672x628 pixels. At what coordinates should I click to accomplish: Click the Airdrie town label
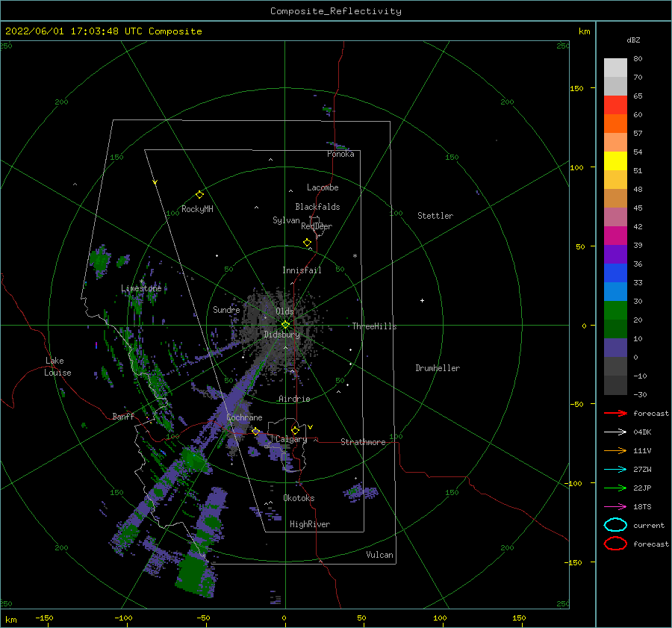click(294, 399)
